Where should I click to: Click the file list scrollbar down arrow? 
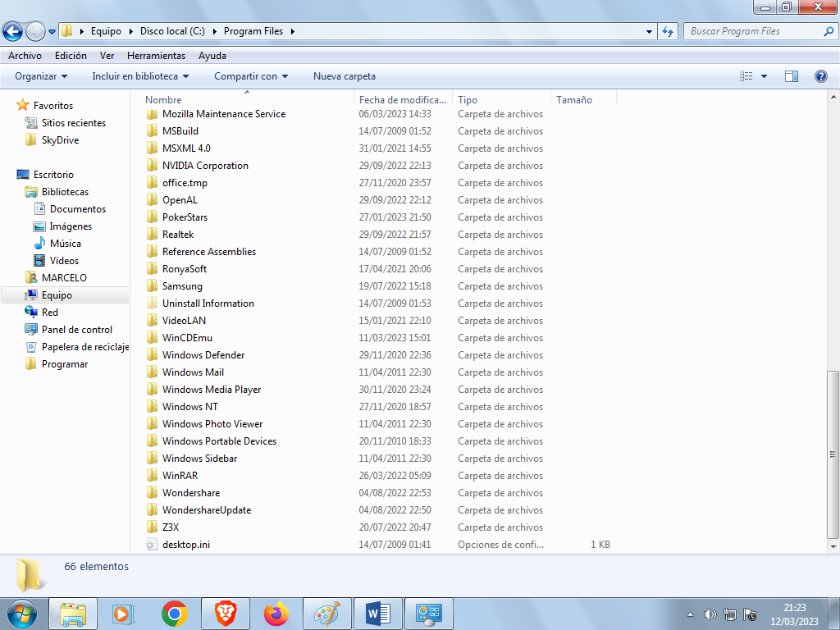point(833,547)
